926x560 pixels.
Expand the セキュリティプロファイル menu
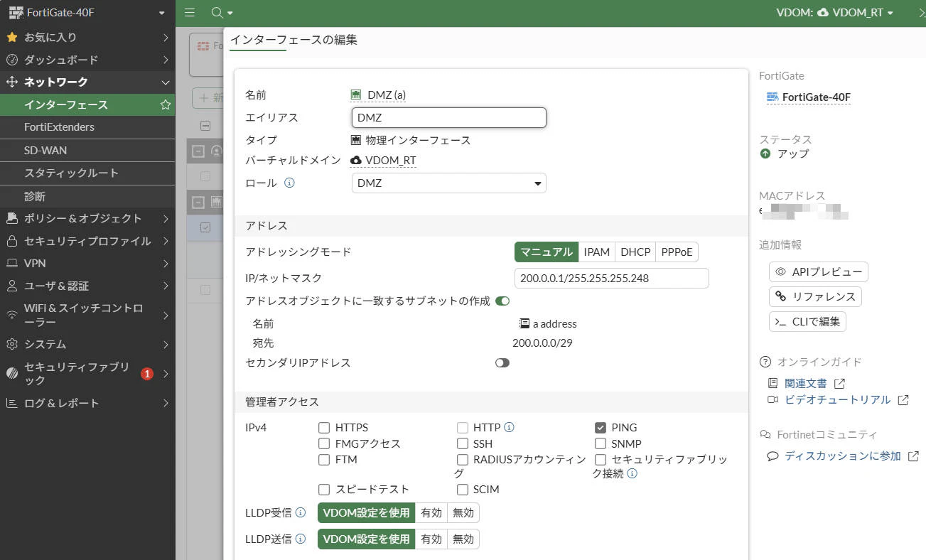[x=87, y=241]
